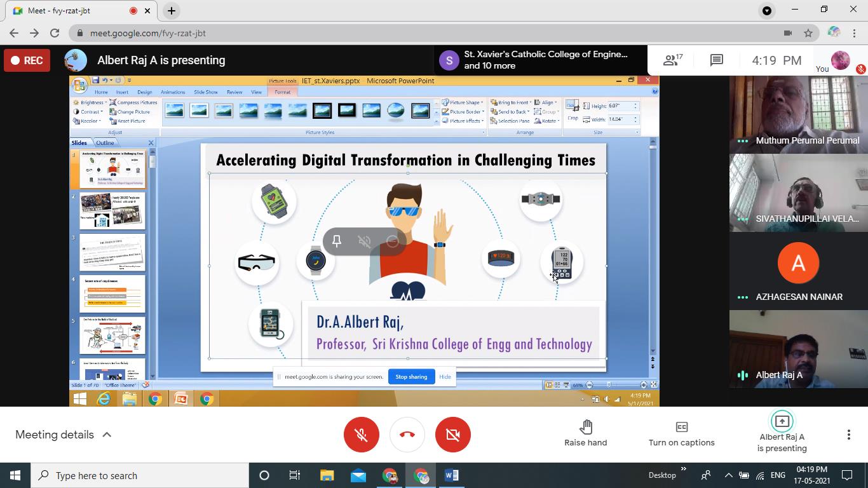Click Change Picture in the Adjust group

click(x=132, y=111)
